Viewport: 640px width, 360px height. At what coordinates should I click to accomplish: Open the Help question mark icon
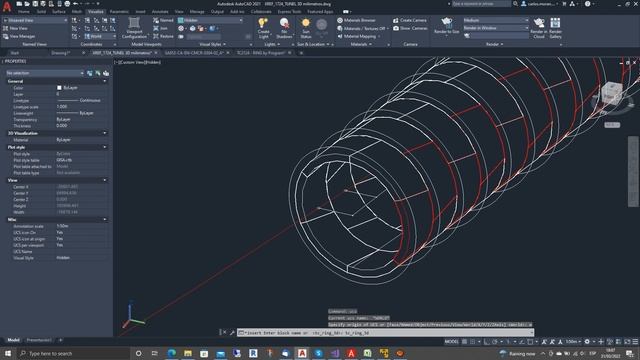(x=587, y=4)
